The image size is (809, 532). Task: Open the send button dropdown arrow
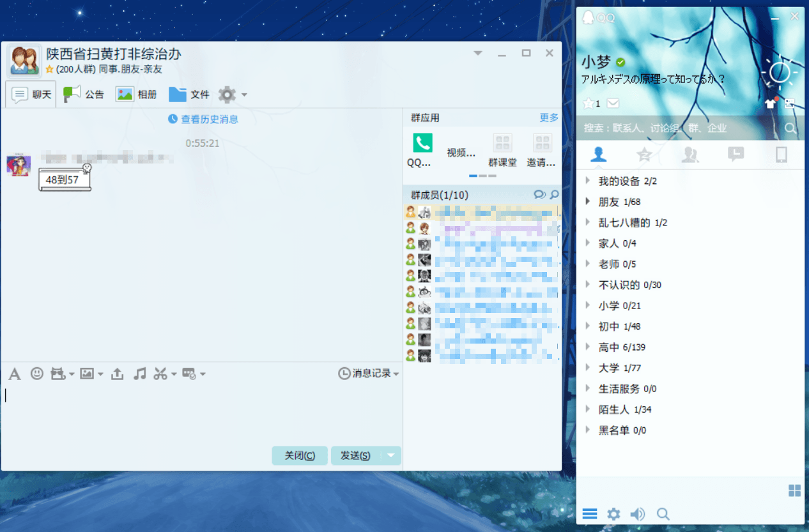point(392,455)
